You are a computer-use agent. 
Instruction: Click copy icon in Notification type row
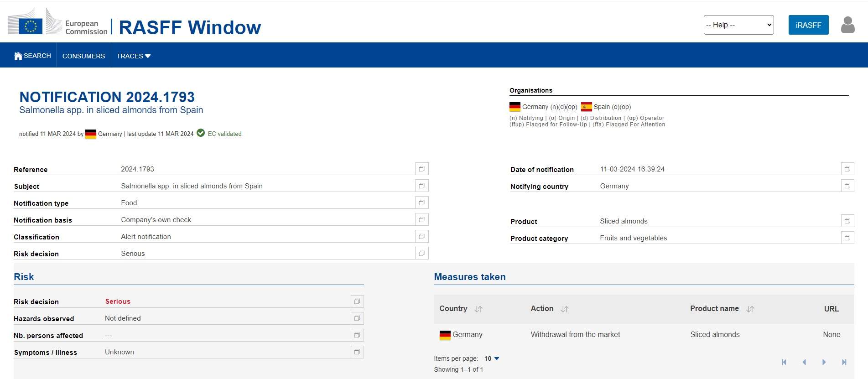tap(422, 203)
